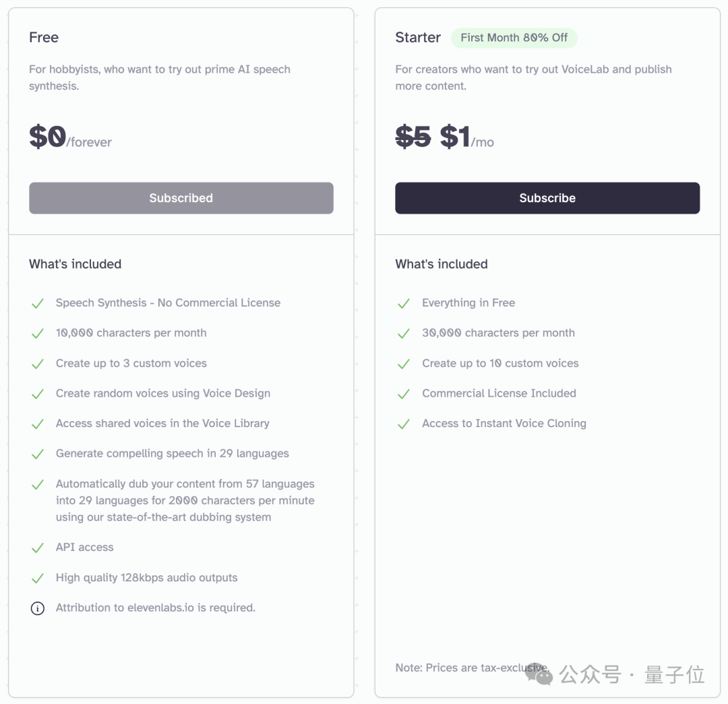
Task: Click checkmark next to Access to Instant Voice Cloning
Action: tap(404, 424)
